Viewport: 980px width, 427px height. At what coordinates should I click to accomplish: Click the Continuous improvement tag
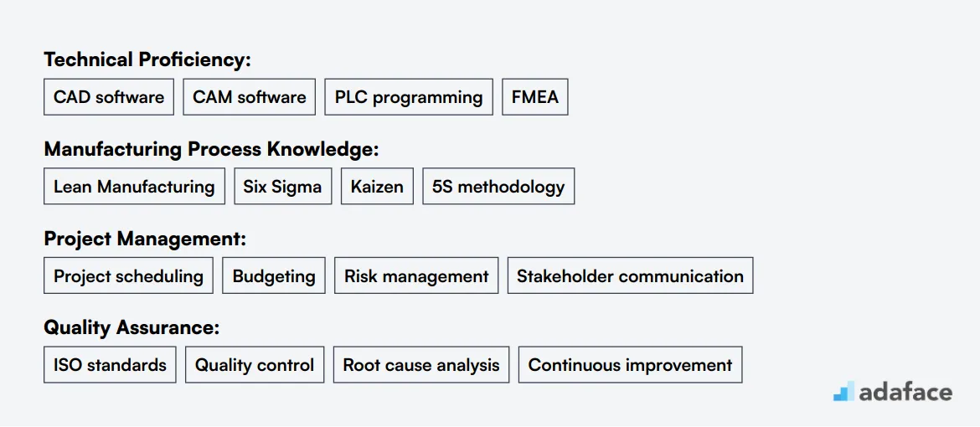tap(630, 365)
